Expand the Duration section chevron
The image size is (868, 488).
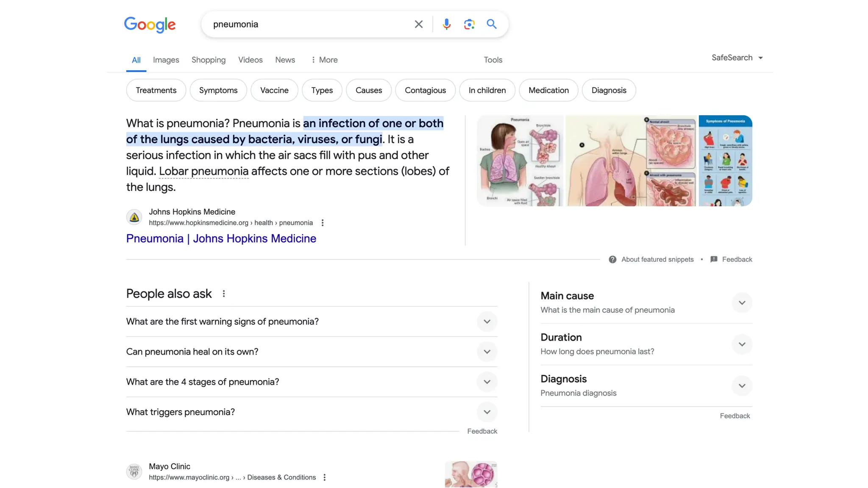[741, 344]
